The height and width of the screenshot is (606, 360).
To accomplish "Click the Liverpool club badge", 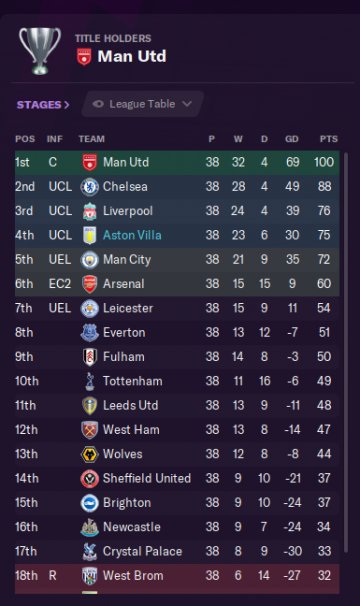I will point(89,211).
